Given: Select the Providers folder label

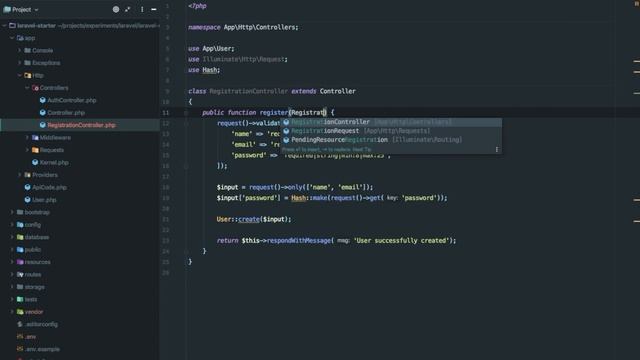Looking at the screenshot, I should coord(45,175).
